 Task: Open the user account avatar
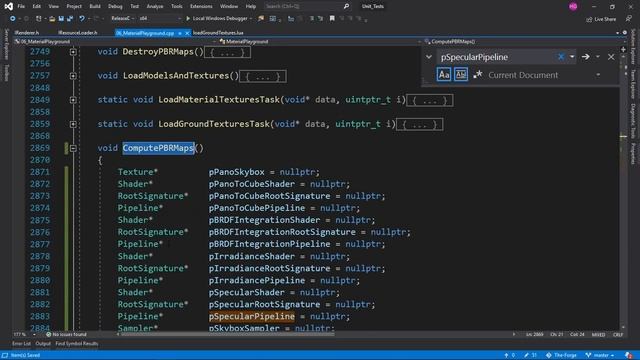tap(573, 6)
